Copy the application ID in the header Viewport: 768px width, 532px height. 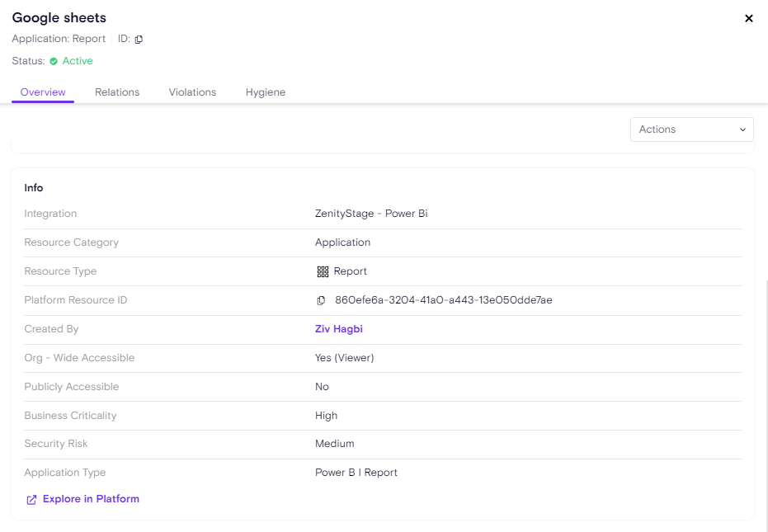(x=139, y=40)
